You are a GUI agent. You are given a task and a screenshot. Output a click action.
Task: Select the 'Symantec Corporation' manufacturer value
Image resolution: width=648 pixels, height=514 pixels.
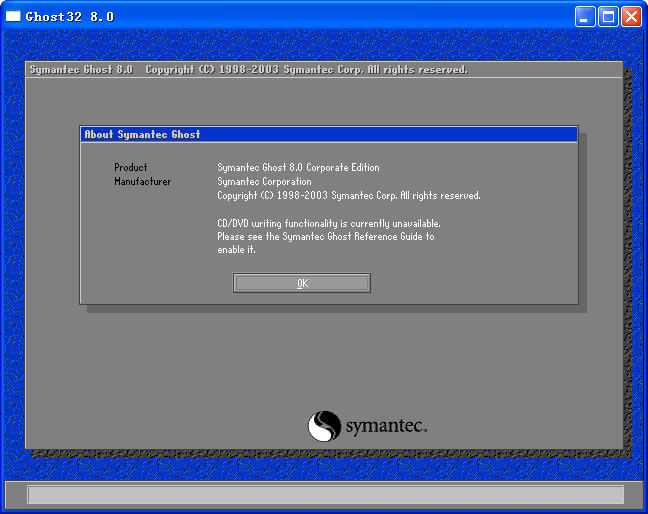tap(264, 182)
